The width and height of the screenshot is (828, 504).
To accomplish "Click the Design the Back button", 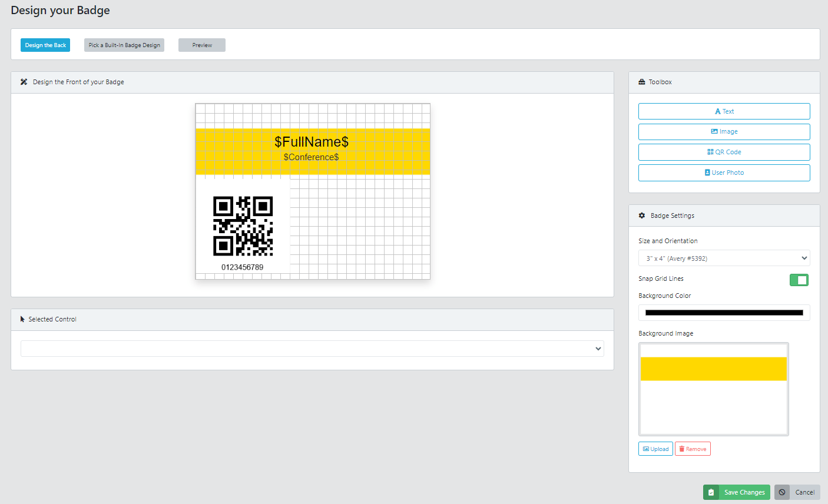I will pyautogui.click(x=45, y=45).
